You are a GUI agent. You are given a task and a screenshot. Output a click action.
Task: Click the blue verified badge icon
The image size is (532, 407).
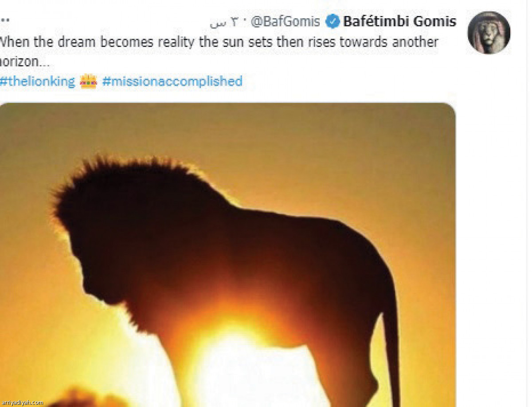(333, 21)
